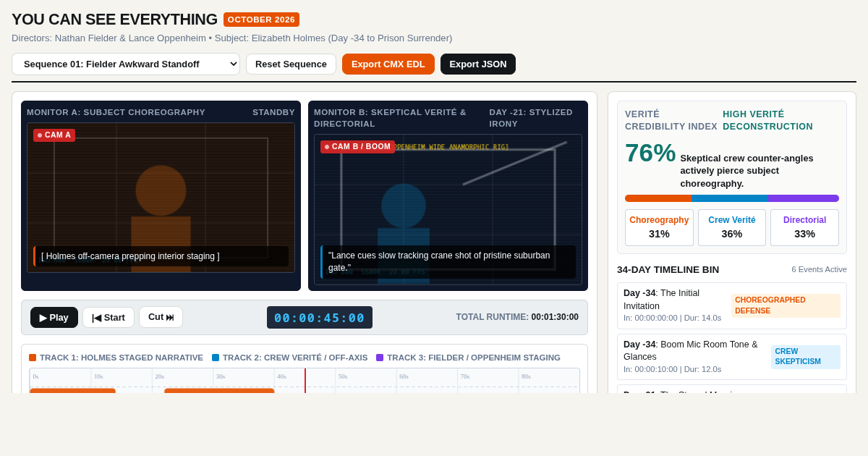
Task: Click the STANDBY status on Monitor A
Action: [273, 112]
